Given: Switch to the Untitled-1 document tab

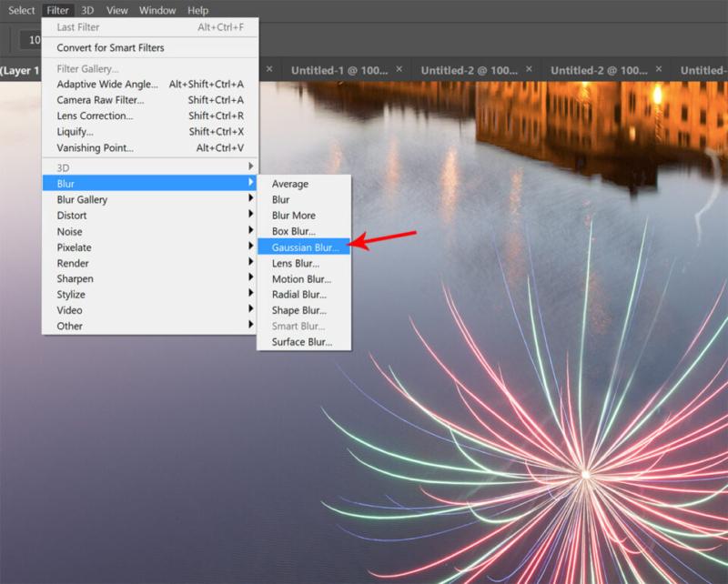Looking at the screenshot, I should (x=339, y=70).
